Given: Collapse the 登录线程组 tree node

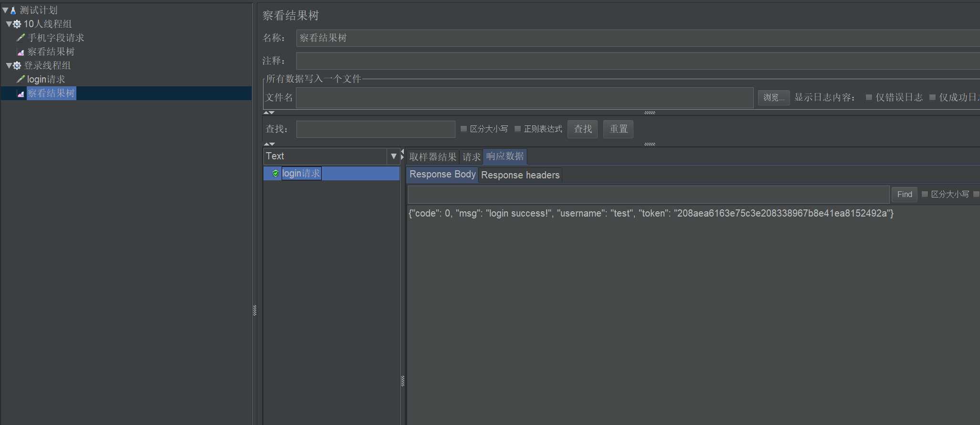Looking at the screenshot, I should click(9, 65).
